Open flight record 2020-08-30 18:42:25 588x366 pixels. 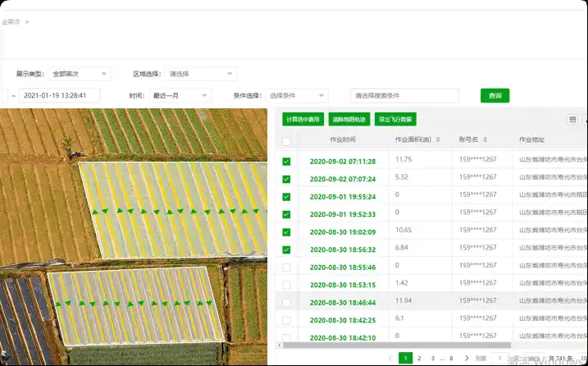343,320
